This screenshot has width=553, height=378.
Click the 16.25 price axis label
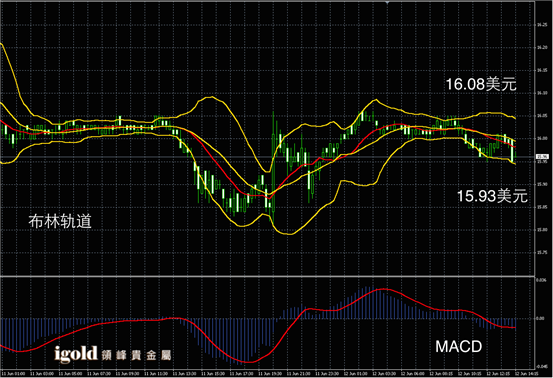[541, 25]
